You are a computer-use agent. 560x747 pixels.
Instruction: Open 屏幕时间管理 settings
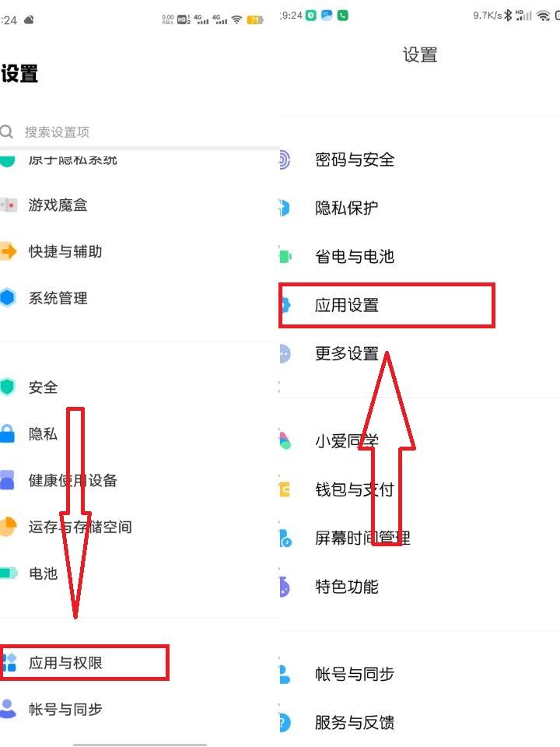362,538
